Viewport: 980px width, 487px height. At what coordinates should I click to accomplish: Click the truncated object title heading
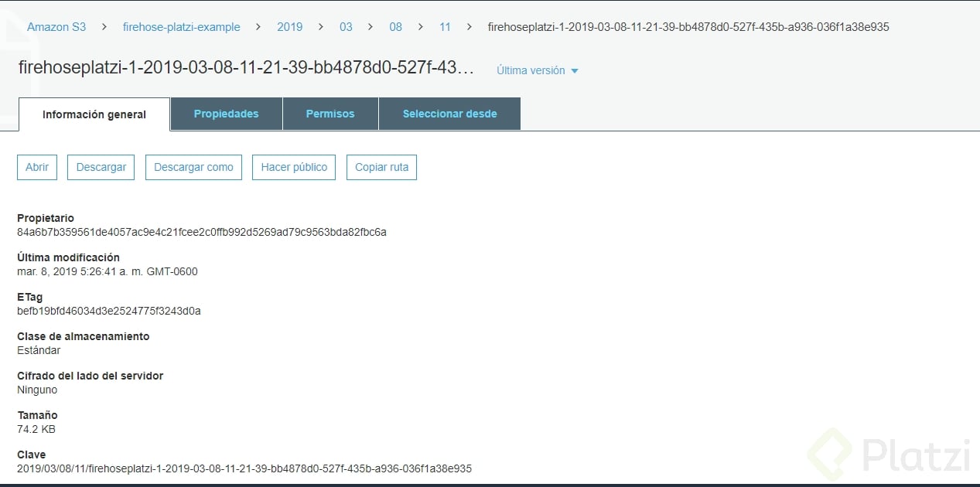pyautogui.click(x=246, y=68)
